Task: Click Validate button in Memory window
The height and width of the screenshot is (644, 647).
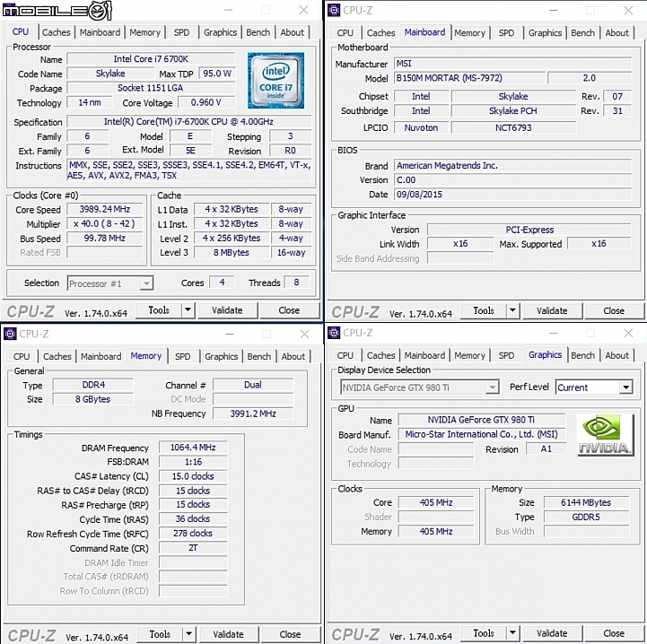Action: (228, 634)
